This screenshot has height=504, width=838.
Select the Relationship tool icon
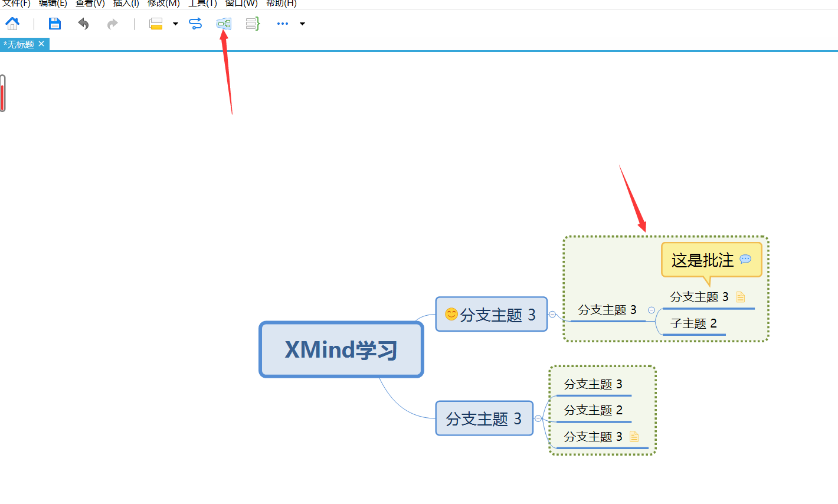(195, 24)
